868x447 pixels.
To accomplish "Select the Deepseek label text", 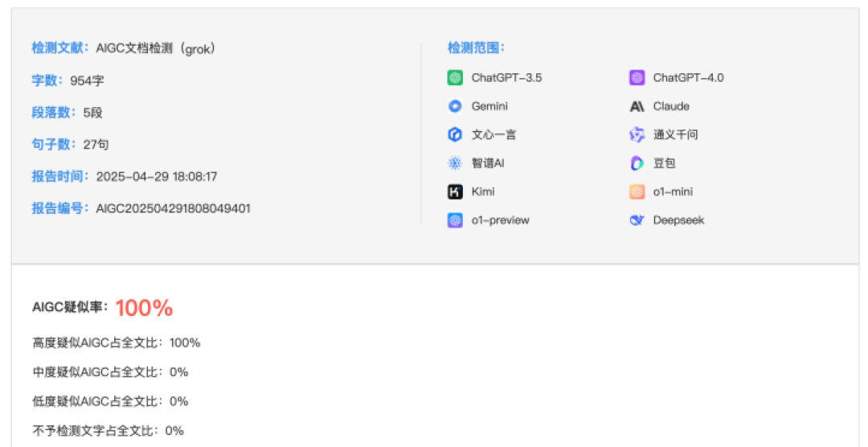I will click(x=678, y=220).
